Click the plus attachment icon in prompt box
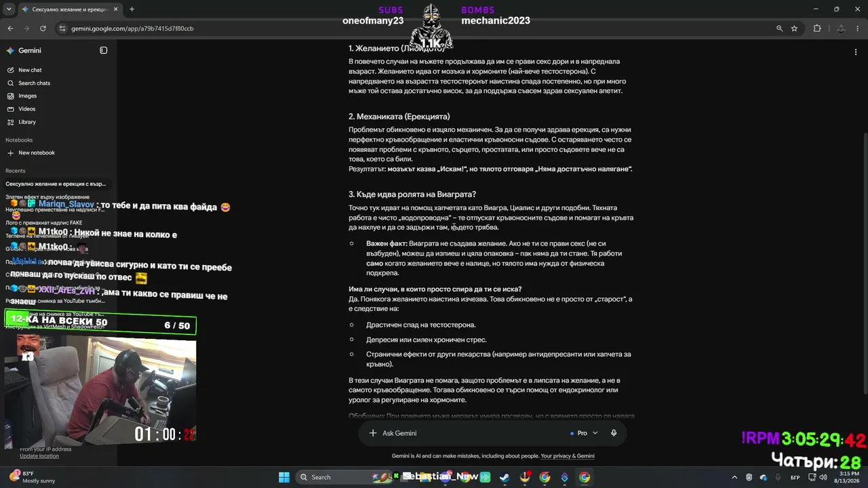The width and height of the screenshot is (868, 488). pos(372,433)
